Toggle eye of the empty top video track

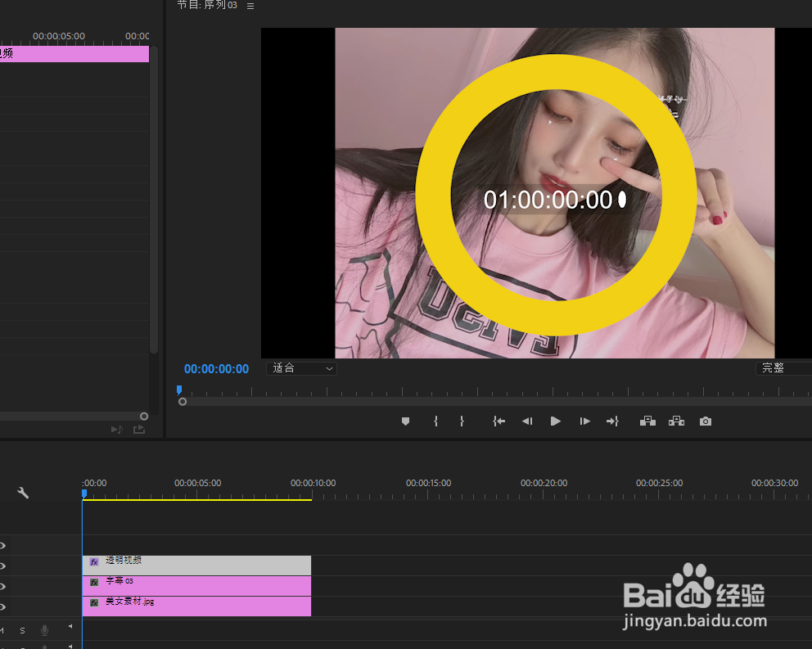pyautogui.click(x=2, y=545)
